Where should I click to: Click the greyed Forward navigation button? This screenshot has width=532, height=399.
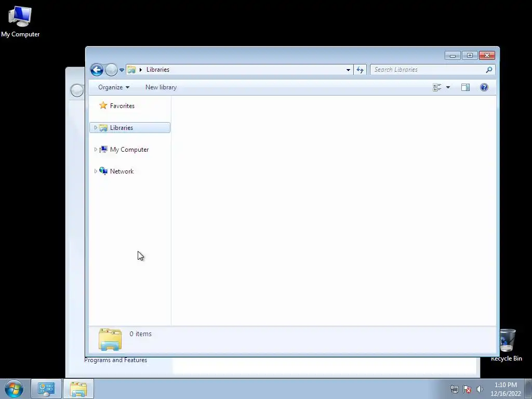coord(111,70)
